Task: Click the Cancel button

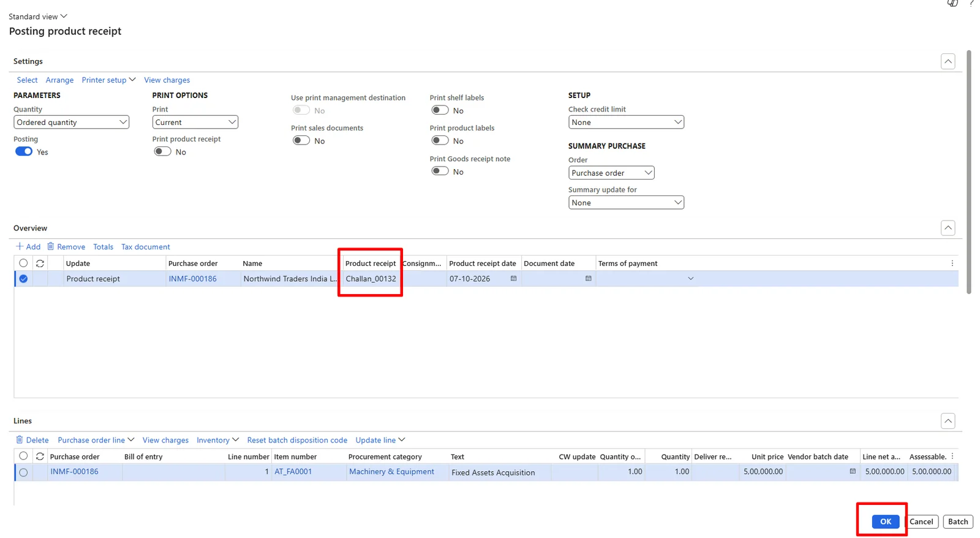Action: pyautogui.click(x=921, y=521)
